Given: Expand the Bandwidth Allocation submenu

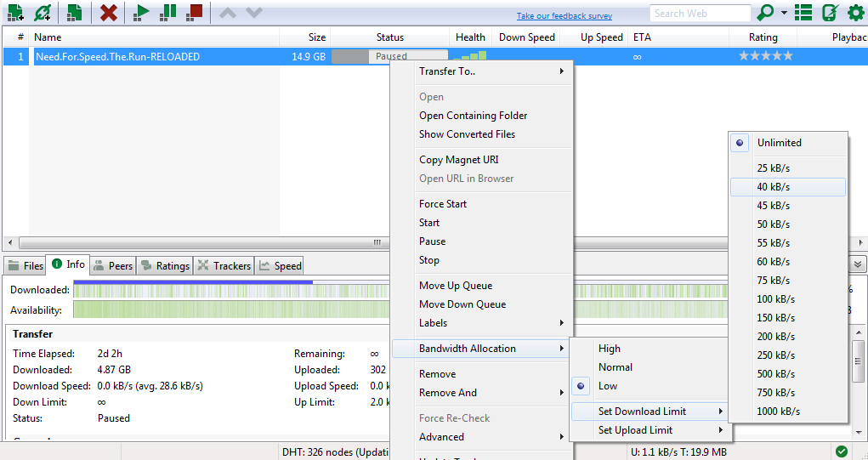Looking at the screenshot, I should point(480,348).
